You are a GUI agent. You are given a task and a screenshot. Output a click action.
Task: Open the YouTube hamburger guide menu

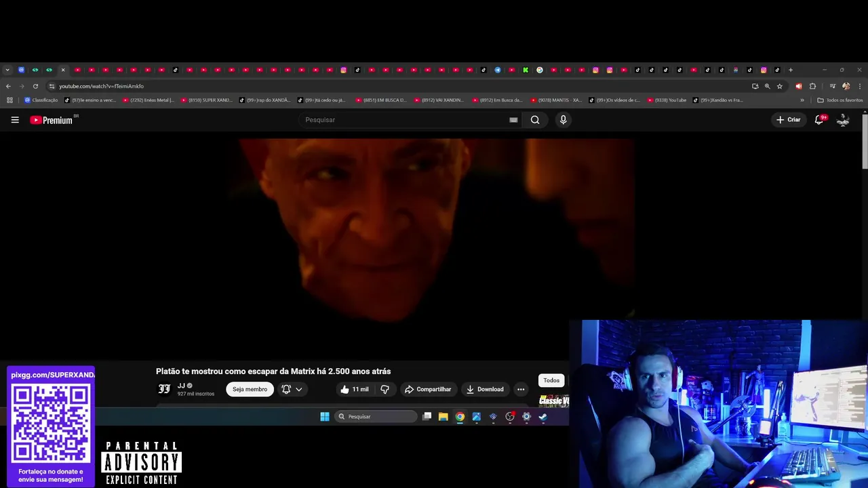(15, 120)
